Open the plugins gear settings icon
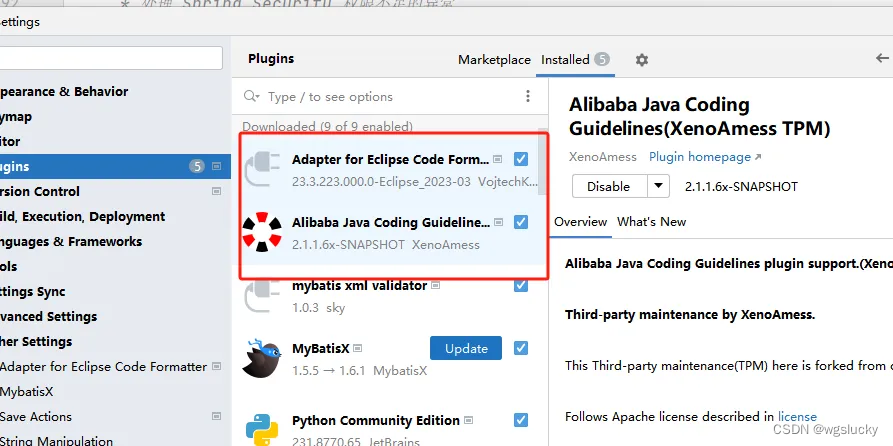The width and height of the screenshot is (893, 446). (x=642, y=60)
